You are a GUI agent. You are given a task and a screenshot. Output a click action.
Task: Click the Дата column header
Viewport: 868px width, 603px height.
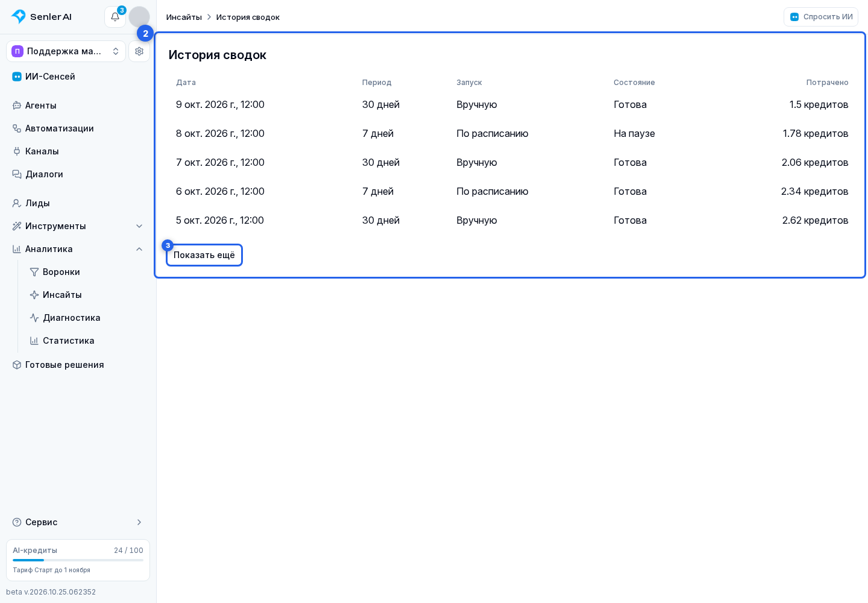point(186,83)
